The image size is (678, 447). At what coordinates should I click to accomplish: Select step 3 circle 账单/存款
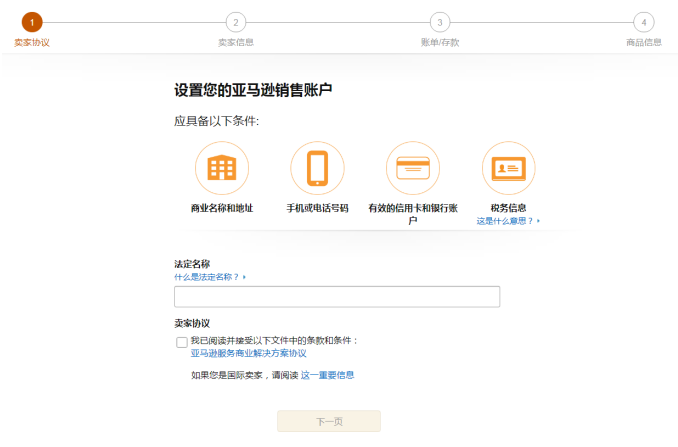(440, 22)
